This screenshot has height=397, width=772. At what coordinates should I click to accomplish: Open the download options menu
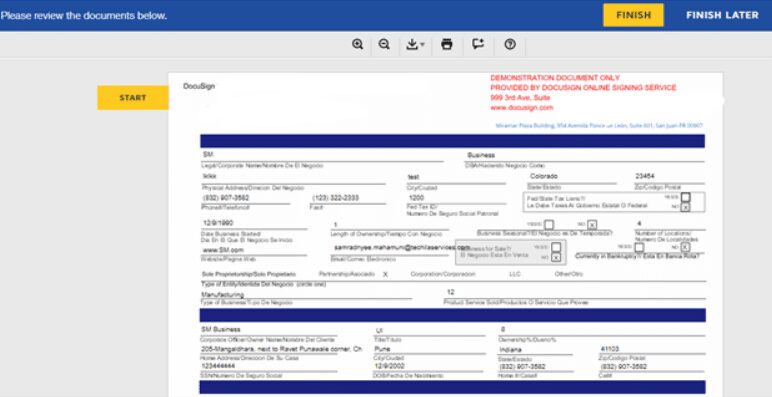415,44
